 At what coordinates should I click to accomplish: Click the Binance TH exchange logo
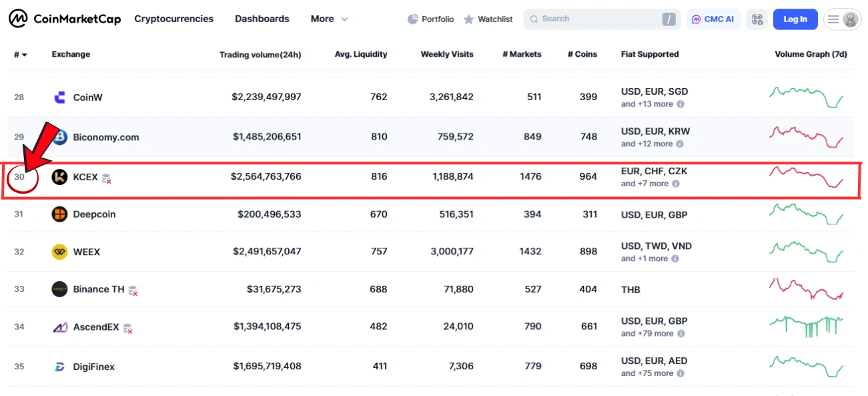tap(60, 289)
